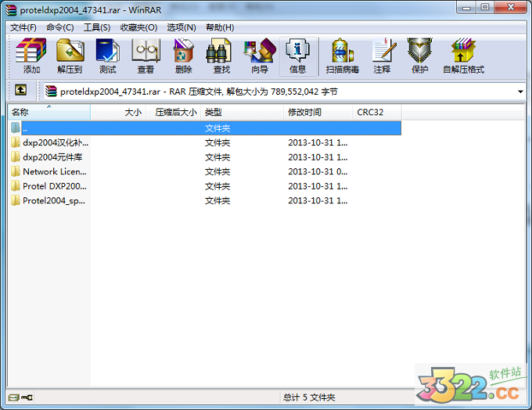Open the 工具(S) menu
The image size is (532, 410).
(97, 27)
